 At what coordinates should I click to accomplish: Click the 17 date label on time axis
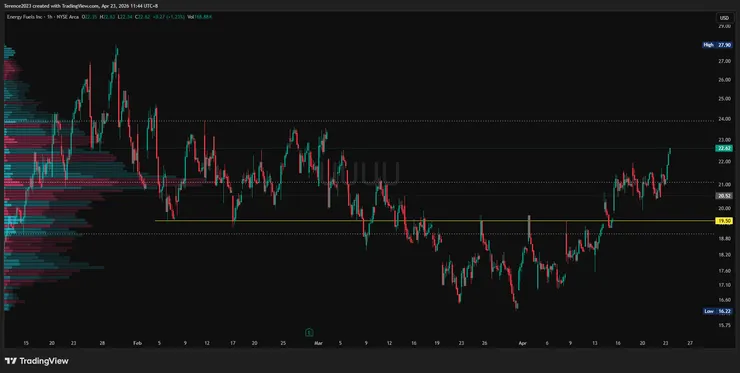(x=233, y=343)
